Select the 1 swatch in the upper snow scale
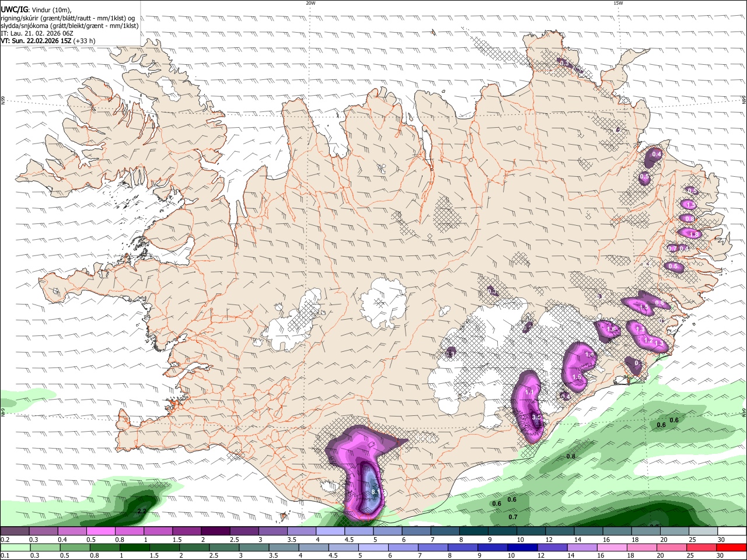Image resolution: width=747 pixels, height=560 pixels. coord(158,531)
